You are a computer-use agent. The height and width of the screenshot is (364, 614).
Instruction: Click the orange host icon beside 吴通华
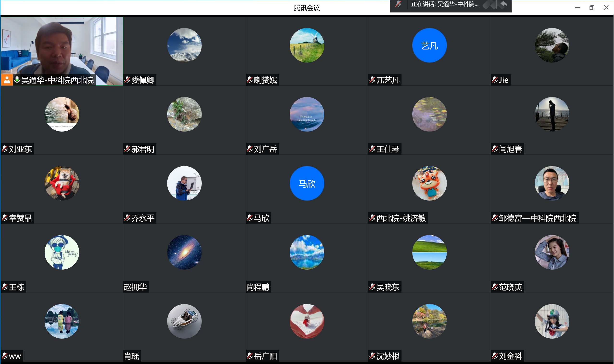7,80
